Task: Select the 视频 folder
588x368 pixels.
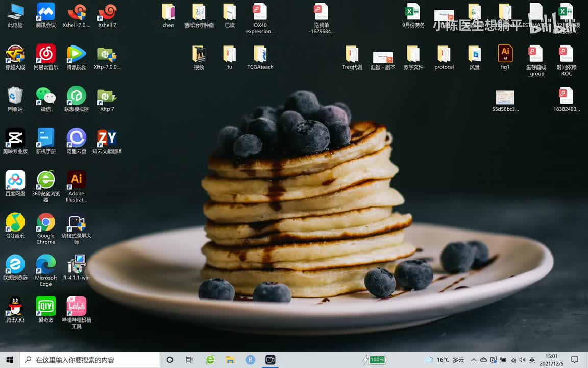Action: [199, 57]
